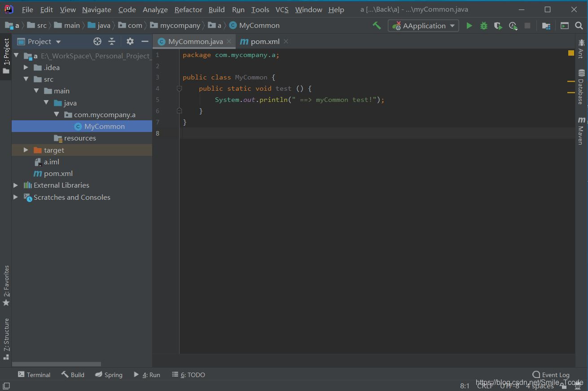Open the Maven tool window
This screenshot has height=391, width=588.
581,131
